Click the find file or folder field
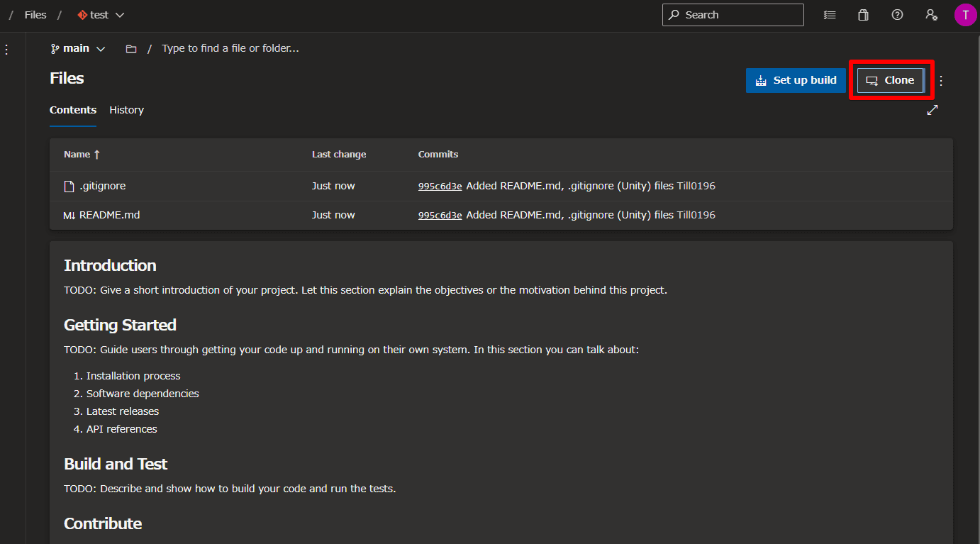This screenshot has height=544, width=980. pos(230,49)
